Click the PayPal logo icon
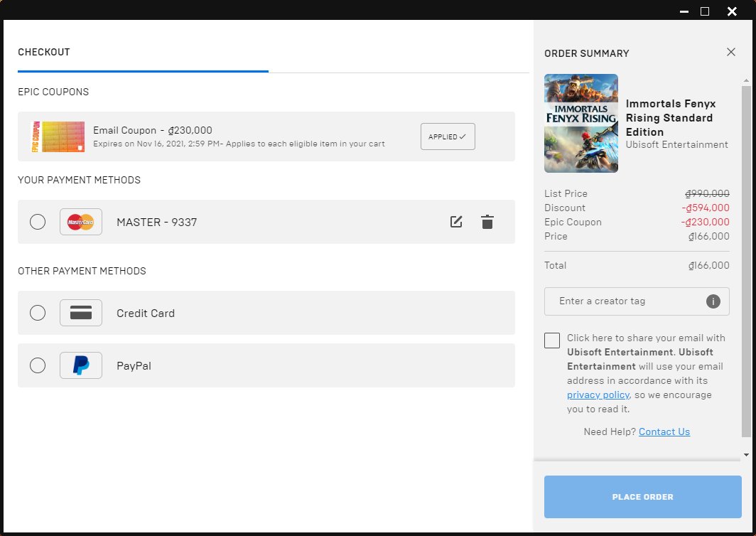The image size is (756, 536). tap(81, 365)
